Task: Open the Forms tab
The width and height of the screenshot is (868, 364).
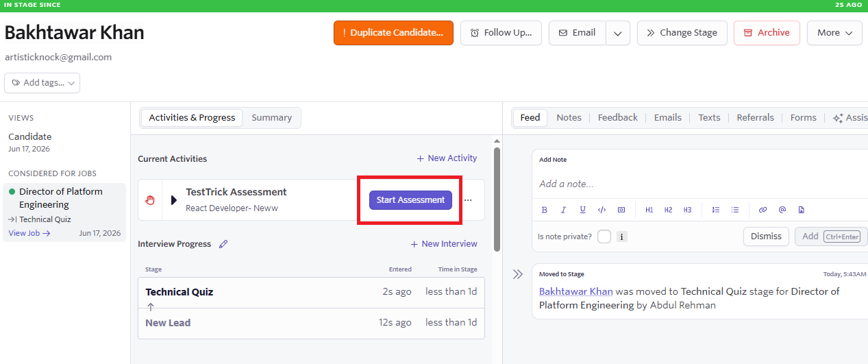Action: coord(803,118)
